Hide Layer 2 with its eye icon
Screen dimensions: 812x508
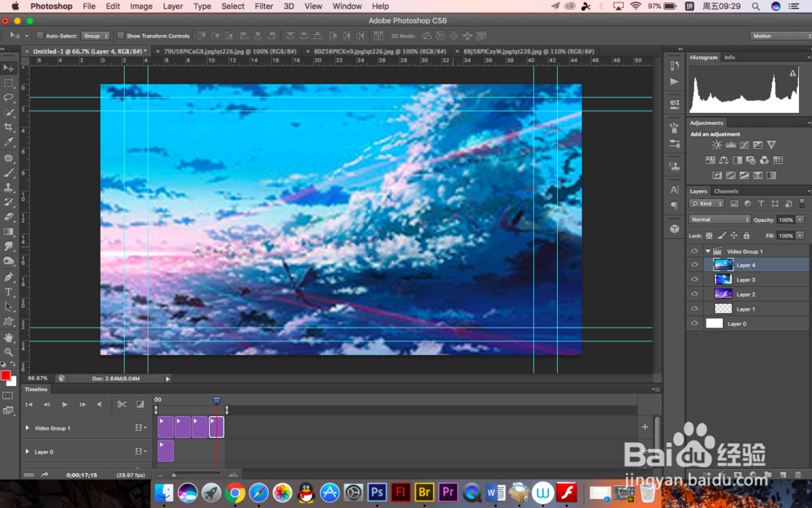[x=695, y=294]
